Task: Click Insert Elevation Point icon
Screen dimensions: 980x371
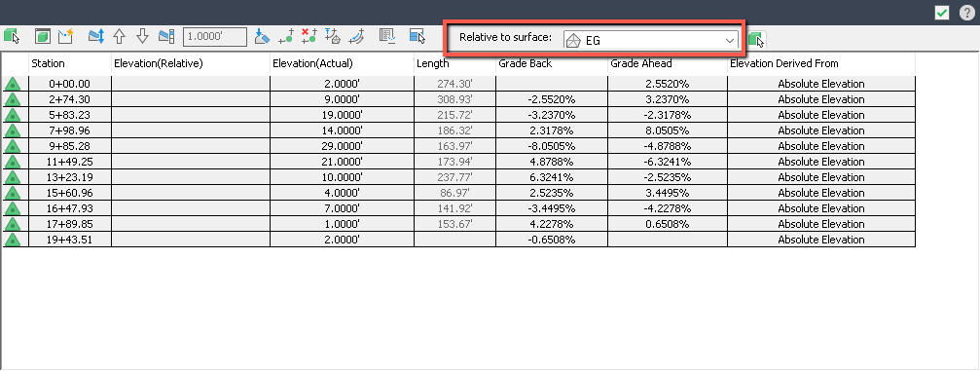Action: (x=285, y=37)
